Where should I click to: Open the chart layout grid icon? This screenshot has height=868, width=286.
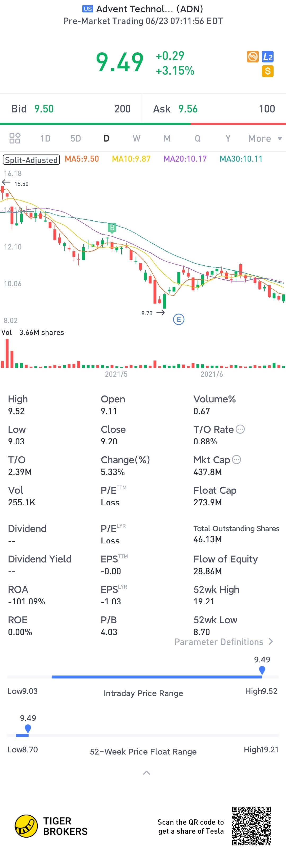coord(15,138)
